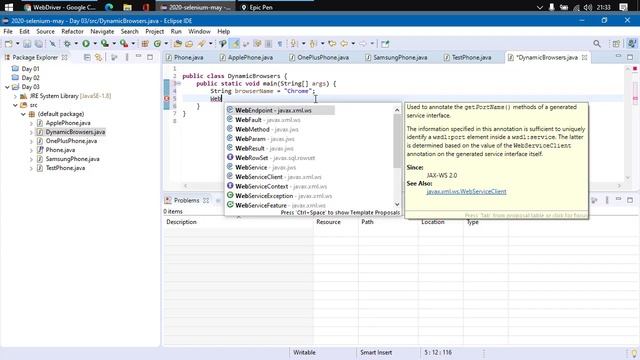Click proposal list scroll-down arrow
Viewport: 640px width, 360px height.
pyautogui.click(x=397, y=204)
